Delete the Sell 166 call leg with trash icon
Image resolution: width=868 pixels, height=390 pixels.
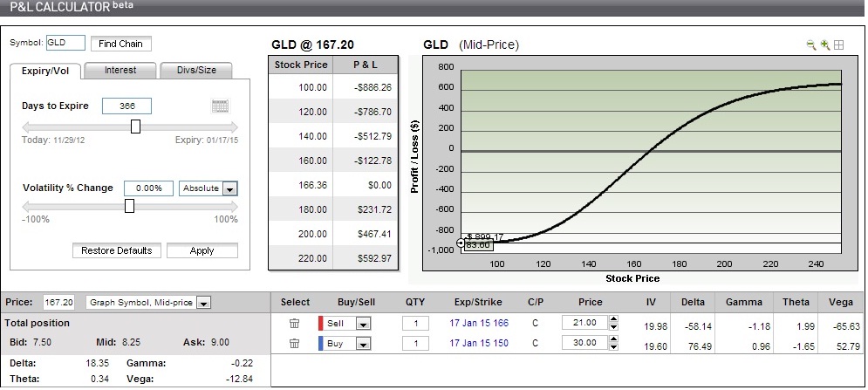click(295, 324)
